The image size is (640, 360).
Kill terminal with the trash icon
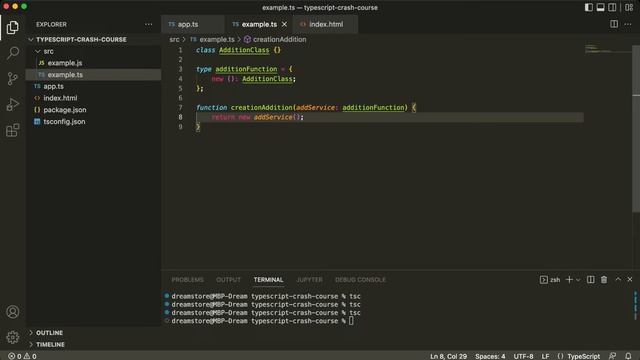[x=604, y=280]
